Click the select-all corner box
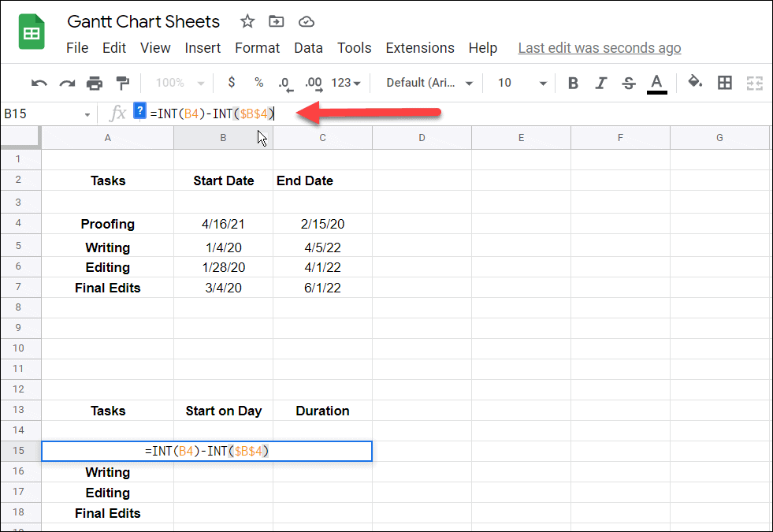Image resolution: width=773 pixels, height=532 pixels. pos(20,137)
